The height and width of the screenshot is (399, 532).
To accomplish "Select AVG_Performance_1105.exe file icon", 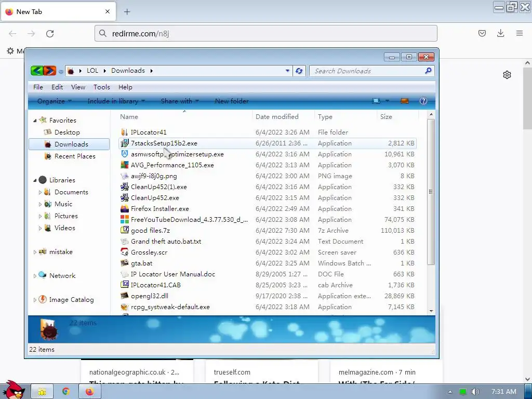I will pos(125,165).
